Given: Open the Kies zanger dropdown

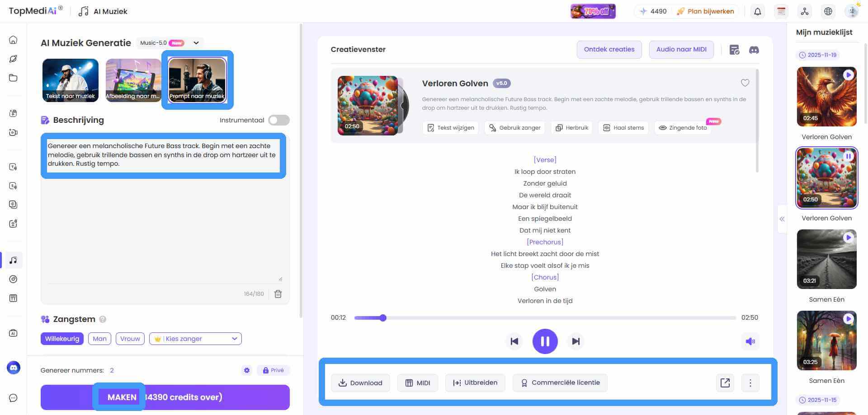Looking at the screenshot, I should [195, 338].
